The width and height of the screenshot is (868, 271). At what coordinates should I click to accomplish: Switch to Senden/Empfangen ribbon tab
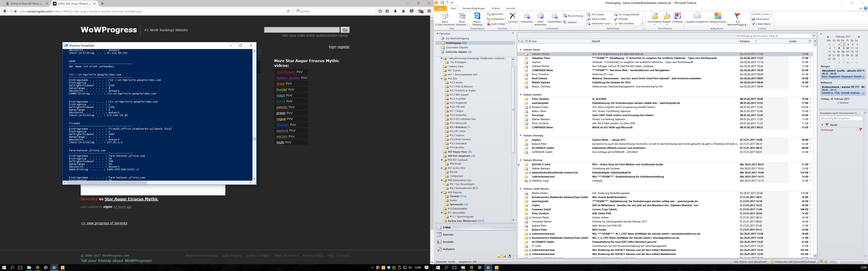point(473,8)
